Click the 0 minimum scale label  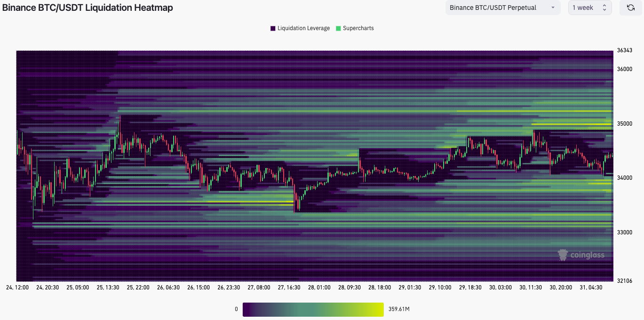(236, 309)
